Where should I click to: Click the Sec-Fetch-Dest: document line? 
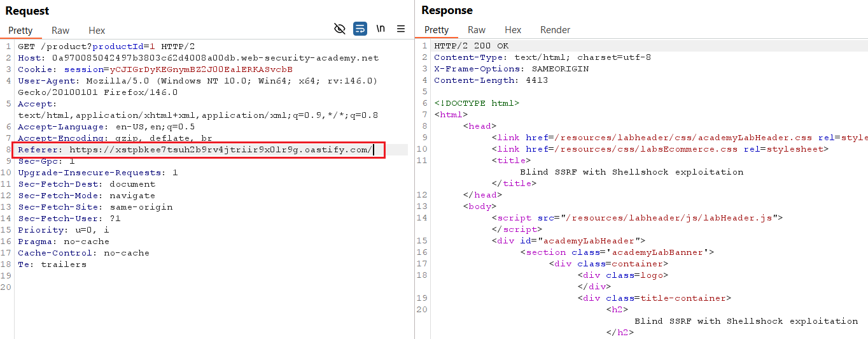(87, 184)
